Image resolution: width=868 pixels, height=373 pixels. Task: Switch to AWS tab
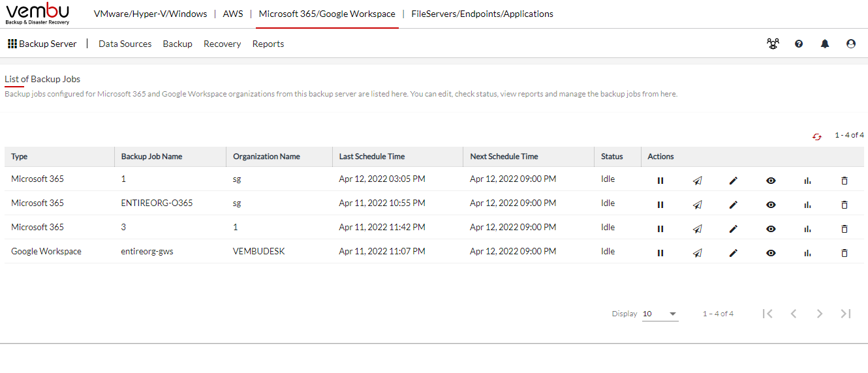click(233, 14)
